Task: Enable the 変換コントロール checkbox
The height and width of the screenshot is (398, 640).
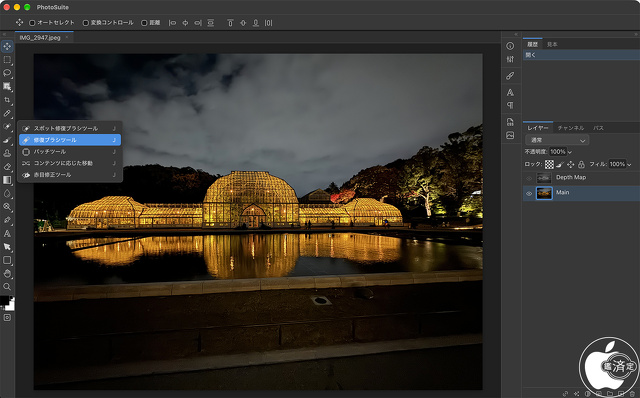Action: click(x=86, y=23)
